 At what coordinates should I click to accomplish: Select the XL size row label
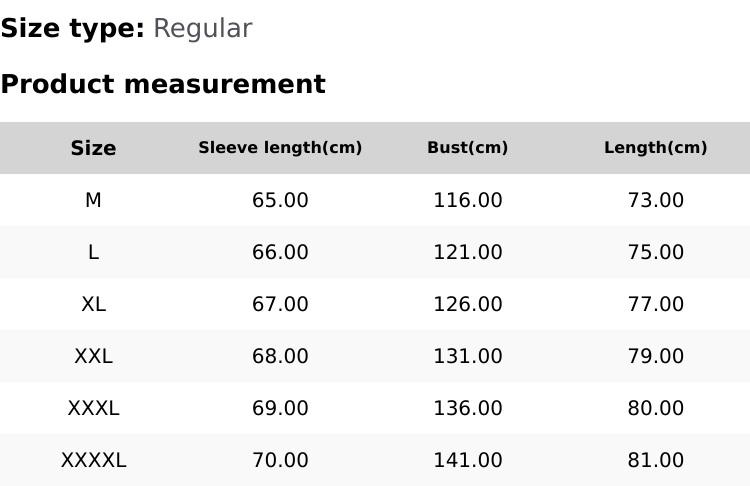point(93,304)
